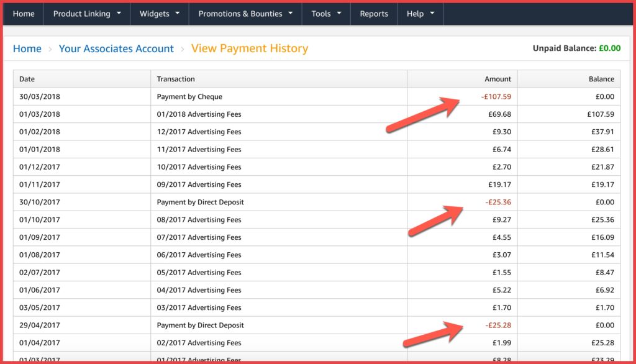Screen dimensions: 636x364
Task: Click the date 03/05/2017
Action: [39, 307]
